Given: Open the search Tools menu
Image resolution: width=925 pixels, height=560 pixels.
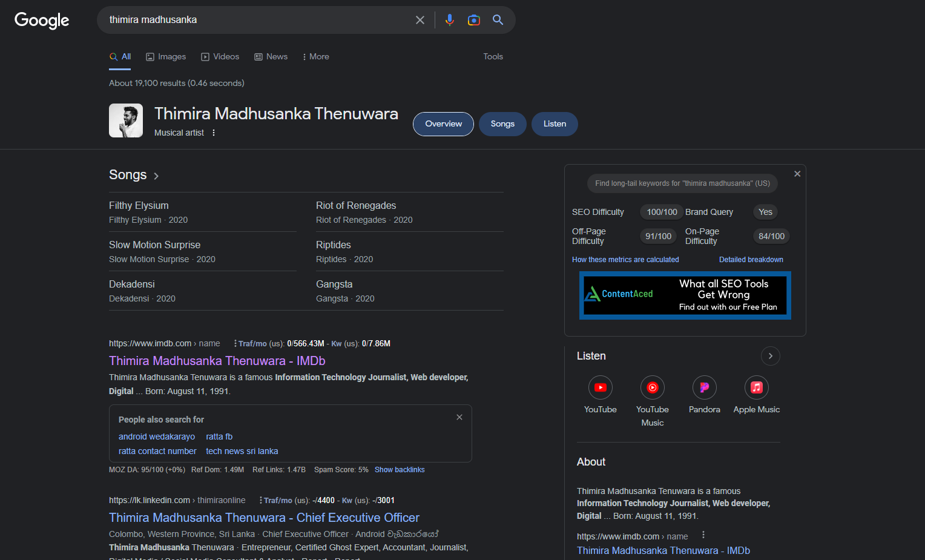Looking at the screenshot, I should coord(493,56).
